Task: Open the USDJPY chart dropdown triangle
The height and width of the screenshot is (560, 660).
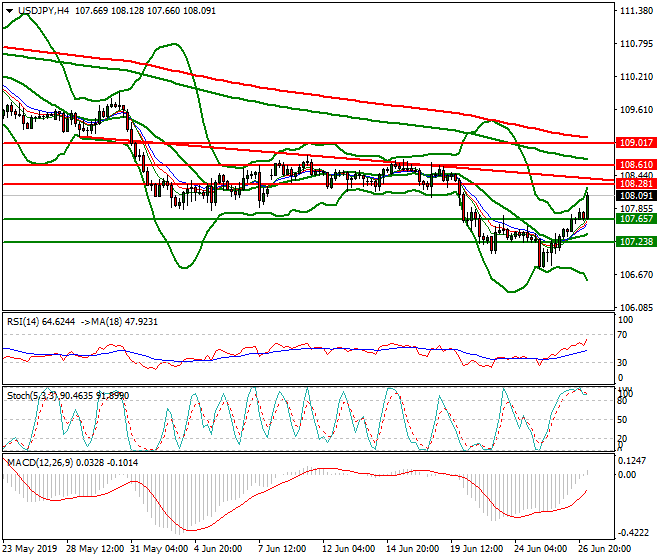Action: [x=9, y=11]
